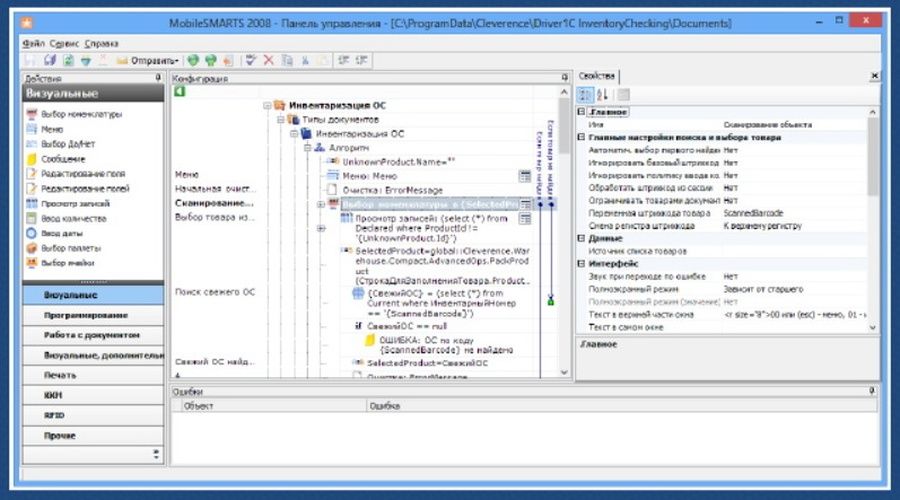Click the Свойства grid vertical scrollbar thumb
This screenshot has width=900, height=500.
[x=872, y=156]
